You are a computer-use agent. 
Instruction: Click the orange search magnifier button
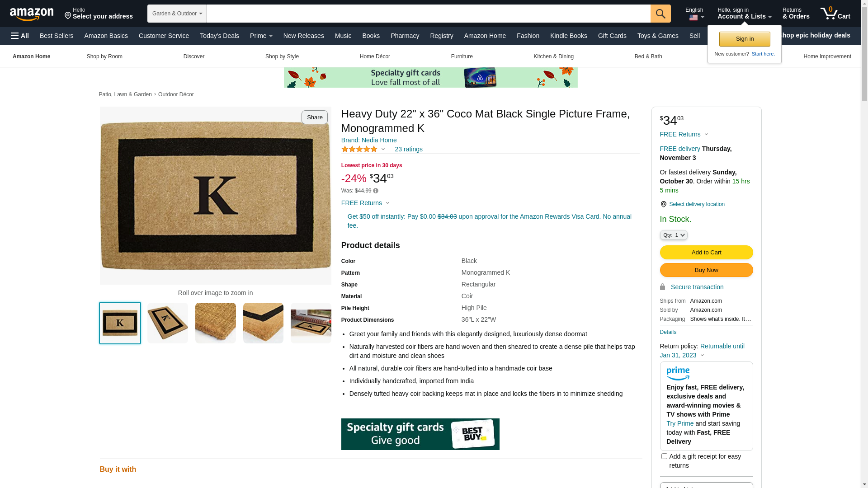coord(660,14)
